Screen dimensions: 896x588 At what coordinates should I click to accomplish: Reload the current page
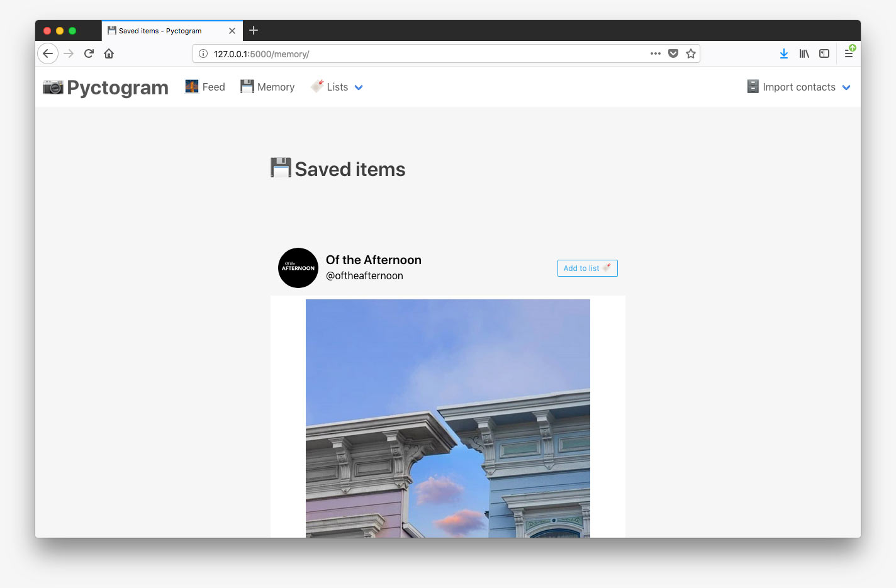(89, 53)
